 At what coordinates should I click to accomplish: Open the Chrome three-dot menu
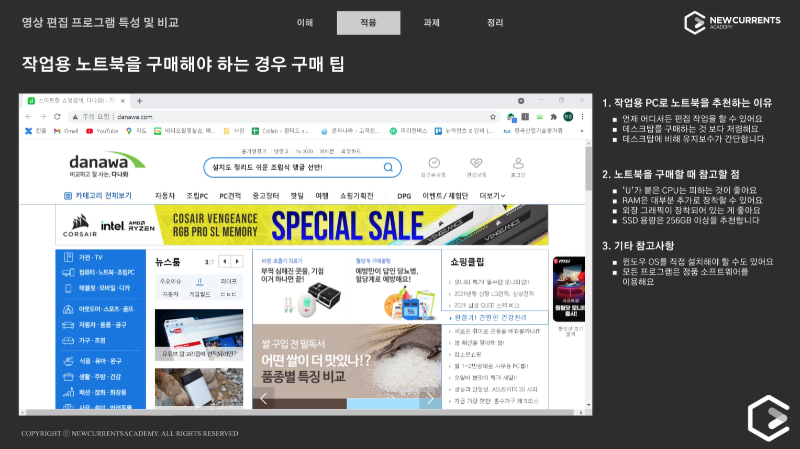pyautogui.click(x=582, y=117)
